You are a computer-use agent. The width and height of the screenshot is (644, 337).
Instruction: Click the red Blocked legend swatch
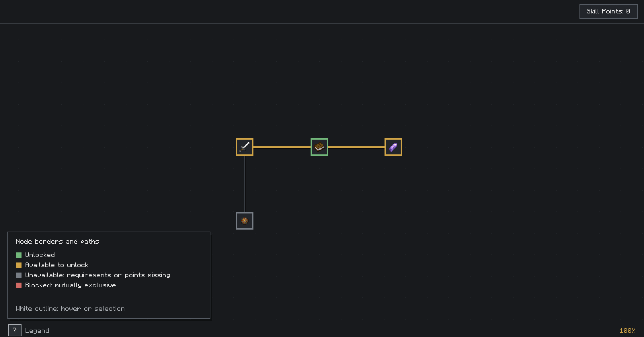(x=19, y=285)
